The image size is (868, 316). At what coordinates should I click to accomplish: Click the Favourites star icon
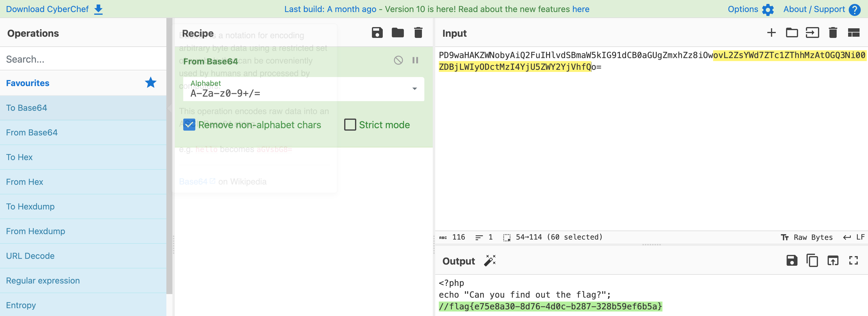pos(151,83)
